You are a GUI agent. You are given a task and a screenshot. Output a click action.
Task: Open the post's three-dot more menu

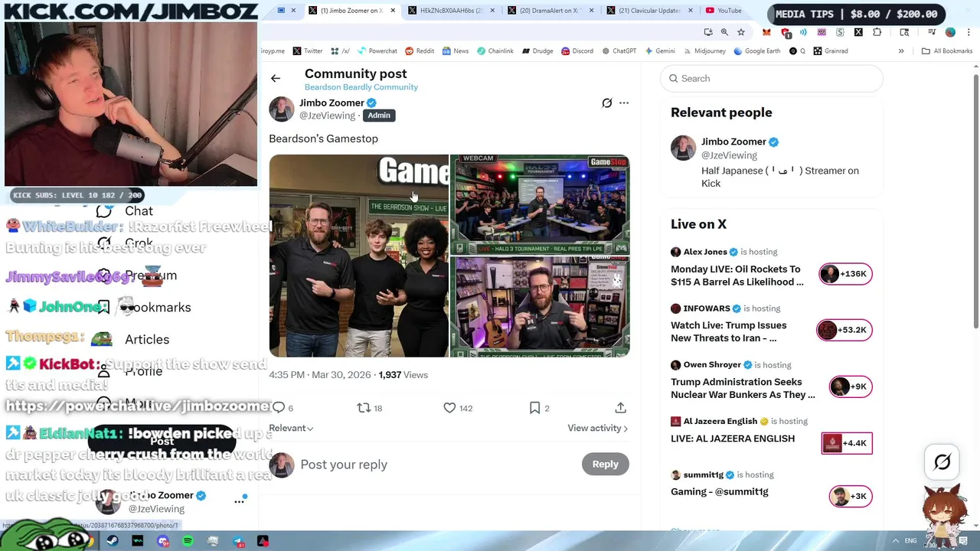coord(624,103)
